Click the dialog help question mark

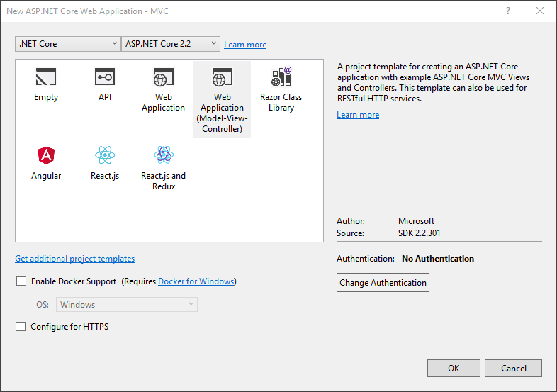click(508, 11)
